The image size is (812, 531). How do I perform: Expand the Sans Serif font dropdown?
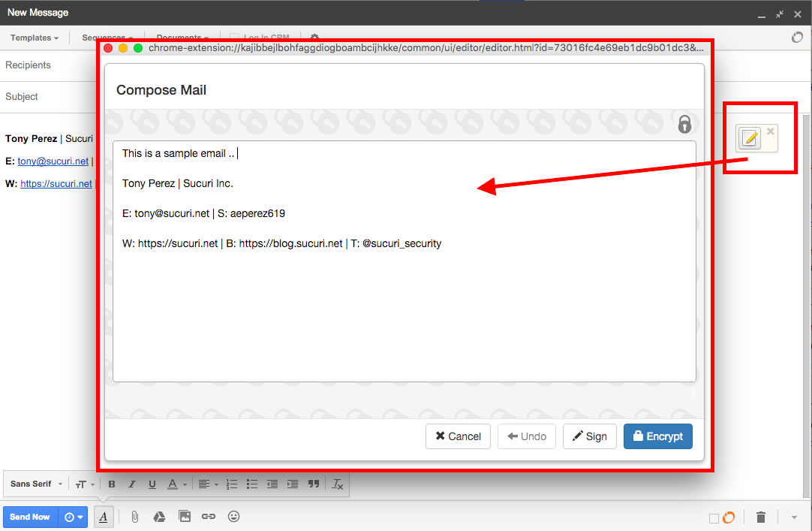(36, 484)
